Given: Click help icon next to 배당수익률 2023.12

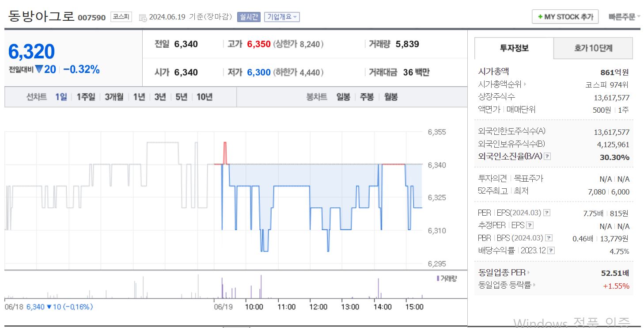Looking at the screenshot, I should click(551, 251).
